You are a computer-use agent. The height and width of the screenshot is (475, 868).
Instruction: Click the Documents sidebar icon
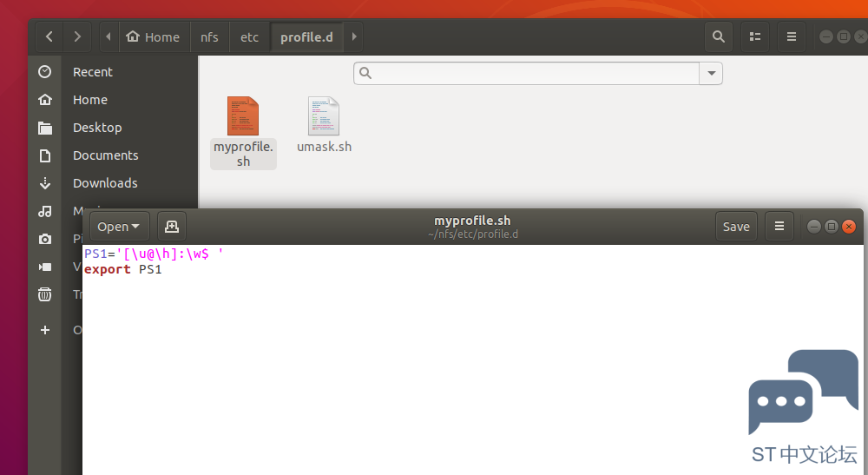pyautogui.click(x=45, y=155)
